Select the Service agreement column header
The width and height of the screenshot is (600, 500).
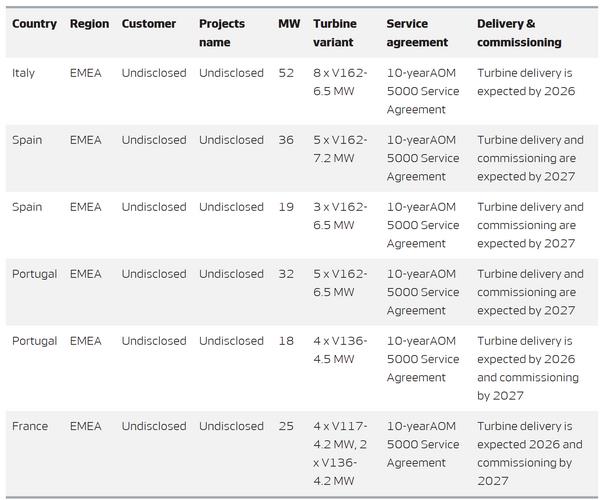[x=417, y=33]
